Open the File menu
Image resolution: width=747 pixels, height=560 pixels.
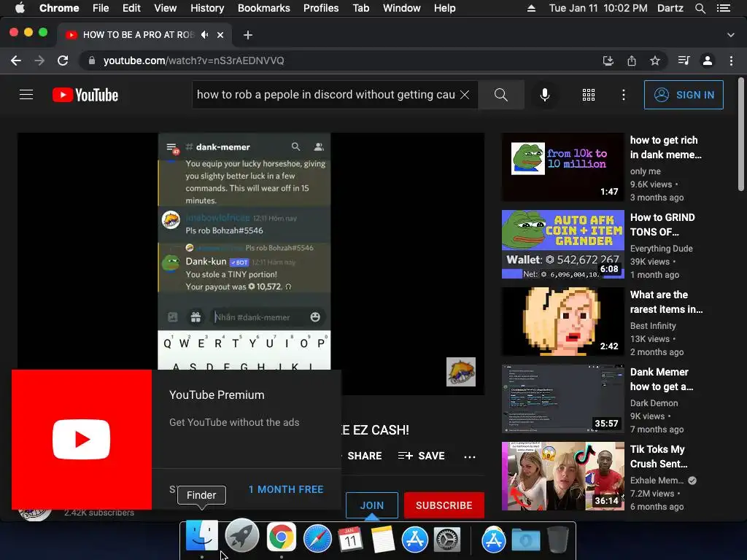(x=101, y=8)
